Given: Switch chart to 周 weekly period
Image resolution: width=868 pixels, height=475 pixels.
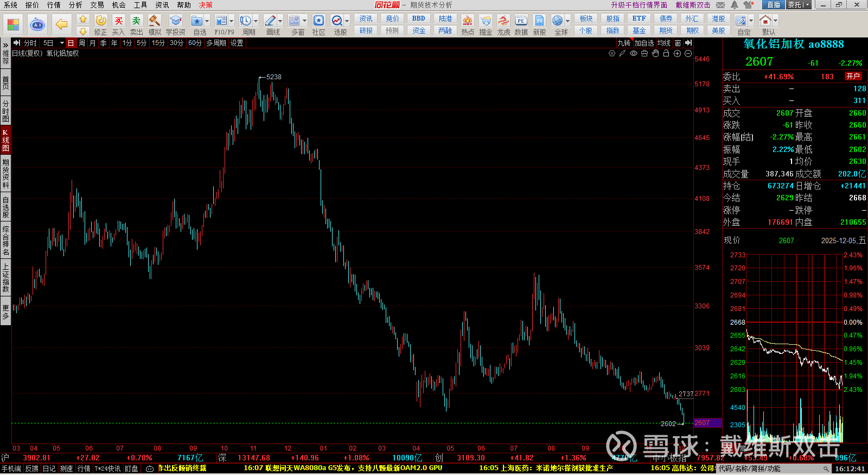Looking at the screenshot, I should point(82,43).
